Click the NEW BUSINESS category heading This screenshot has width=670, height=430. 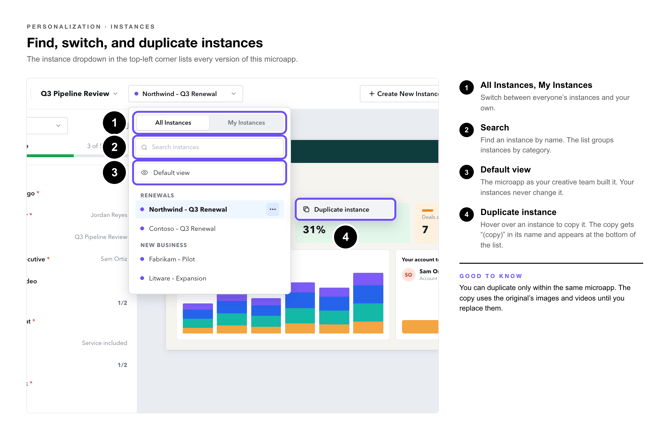coord(164,245)
